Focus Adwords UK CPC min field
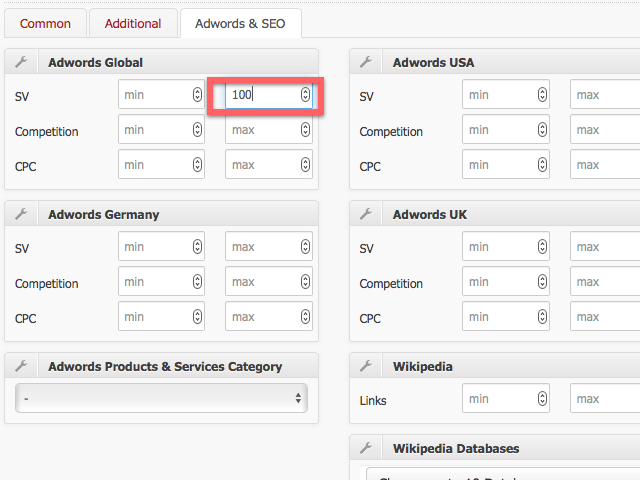This screenshot has height=480, width=640. [x=506, y=316]
